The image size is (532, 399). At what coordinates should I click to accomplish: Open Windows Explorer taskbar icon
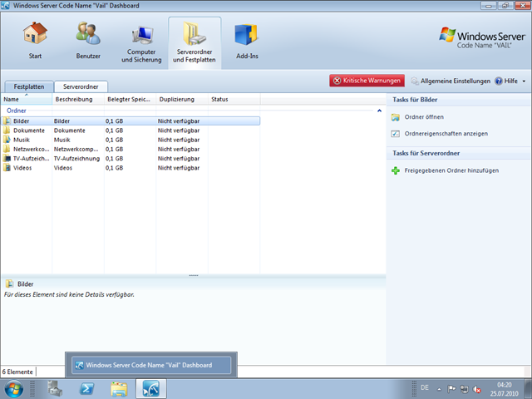pos(119,389)
